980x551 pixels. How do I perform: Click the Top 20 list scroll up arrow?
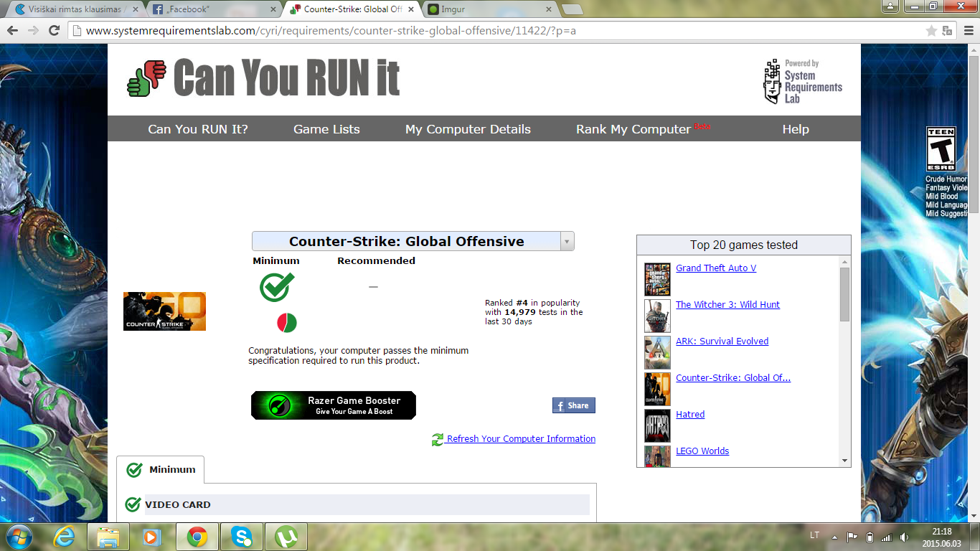pos(844,262)
